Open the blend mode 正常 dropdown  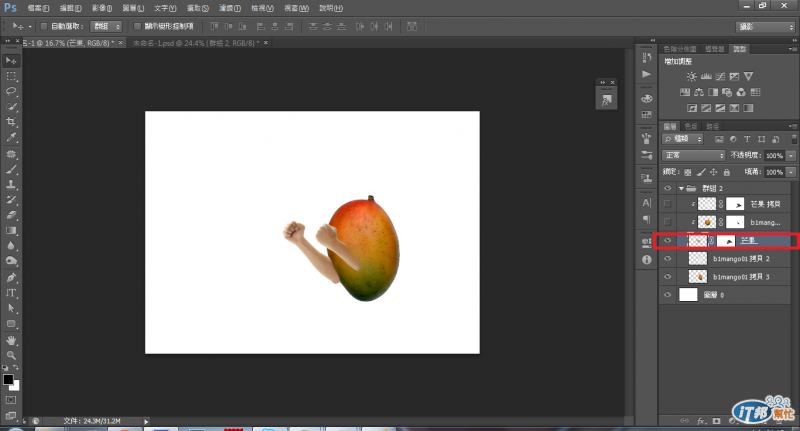pos(693,155)
